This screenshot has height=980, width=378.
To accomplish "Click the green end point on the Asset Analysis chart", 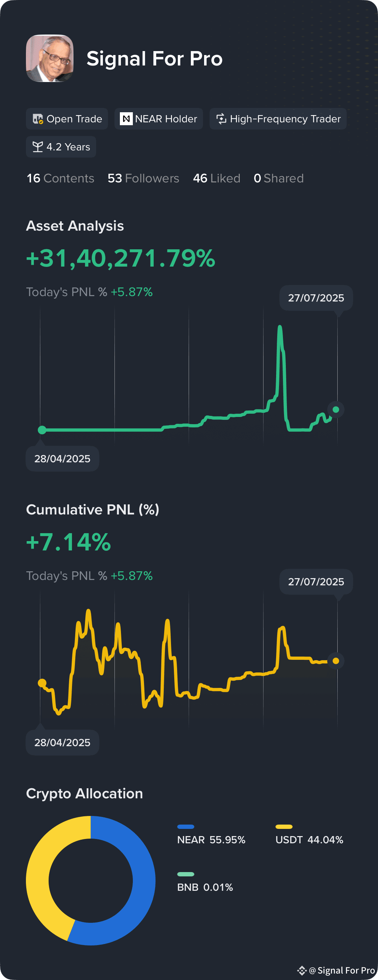I will [336, 409].
